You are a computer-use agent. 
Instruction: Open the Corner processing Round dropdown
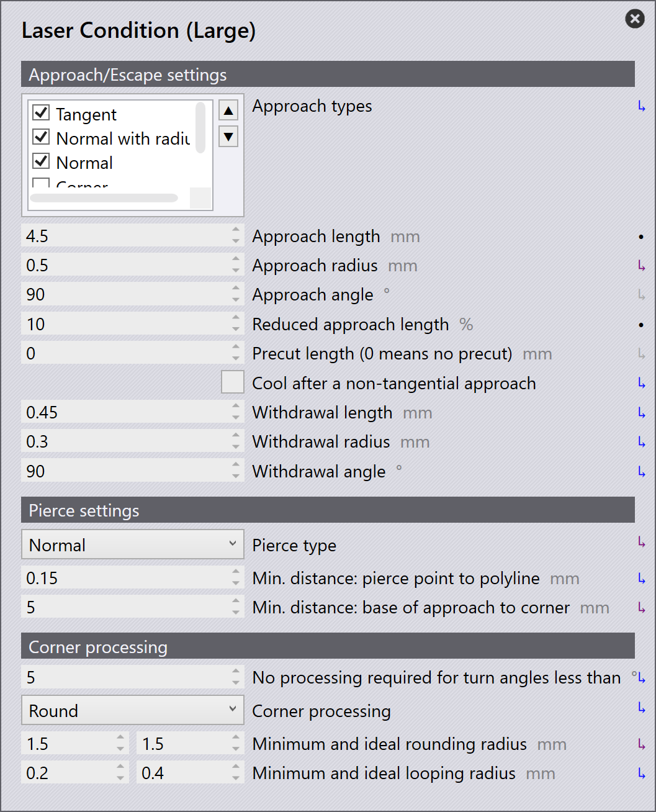coord(133,710)
